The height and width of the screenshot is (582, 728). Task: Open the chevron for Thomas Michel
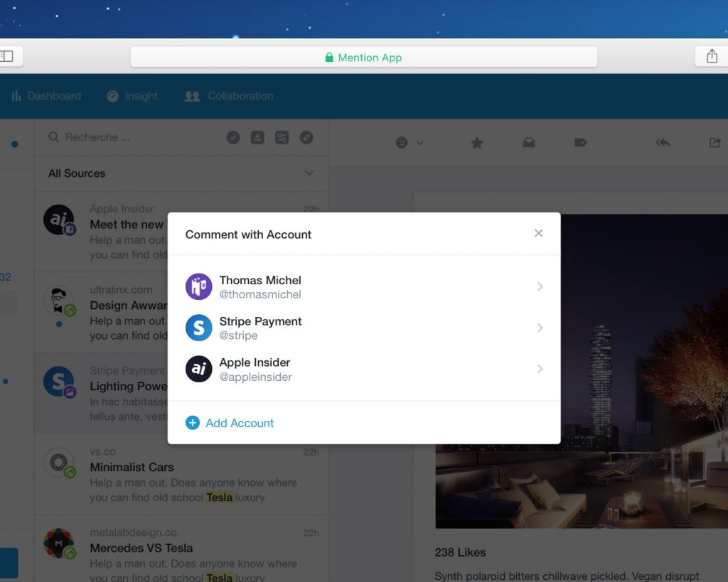click(x=540, y=286)
